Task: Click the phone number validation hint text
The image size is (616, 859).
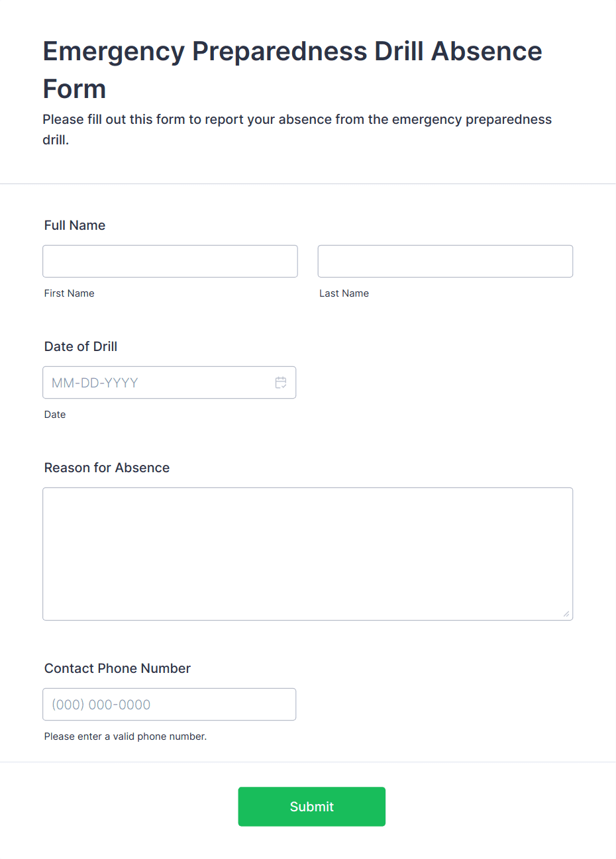Action: pyautogui.click(x=125, y=736)
